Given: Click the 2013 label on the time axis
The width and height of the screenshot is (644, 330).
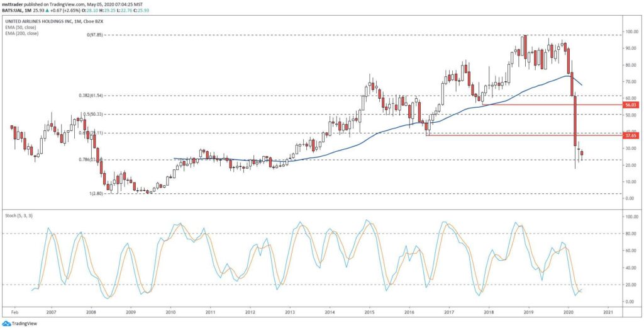Looking at the screenshot, I should pyautogui.click(x=290, y=313).
